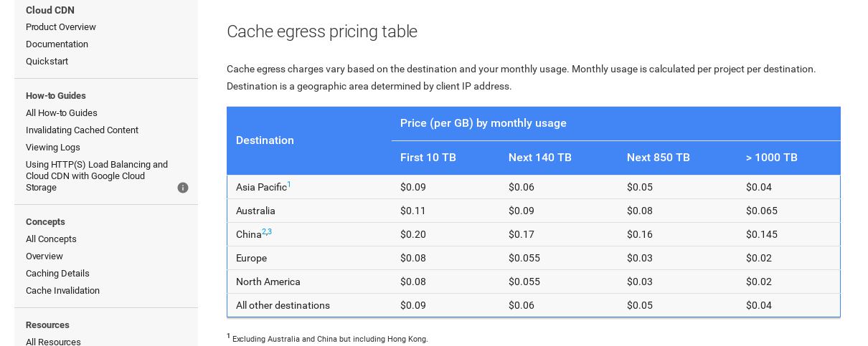Open the Documentation sidebar link

[57, 44]
